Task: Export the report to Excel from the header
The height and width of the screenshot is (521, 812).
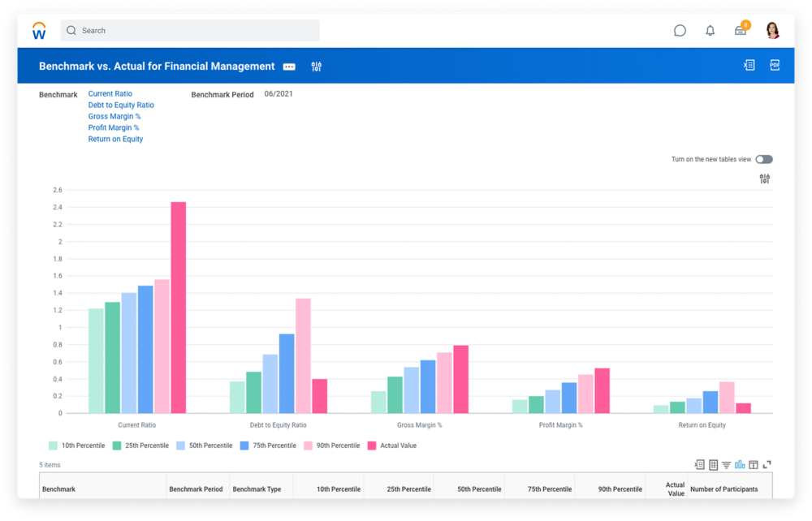Action: point(748,65)
